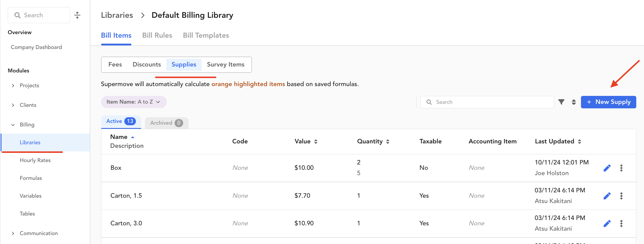Edit the Box supply with pencil icon

tap(607, 168)
